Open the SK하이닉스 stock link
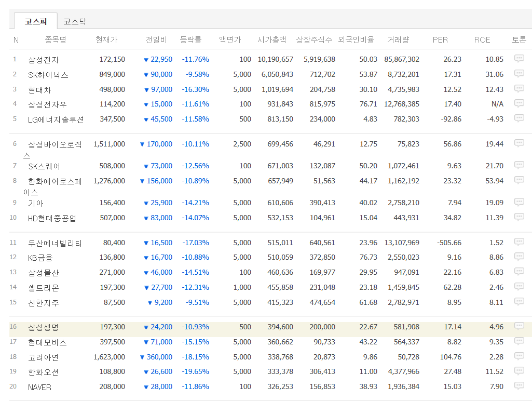The width and height of the screenshot is (532, 401). pyautogui.click(x=48, y=75)
